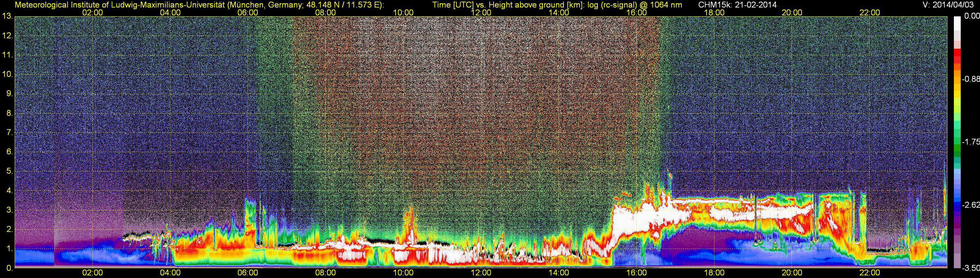Click the 7 km height axis label
The width and height of the screenshot is (980, 278).
point(9,132)
